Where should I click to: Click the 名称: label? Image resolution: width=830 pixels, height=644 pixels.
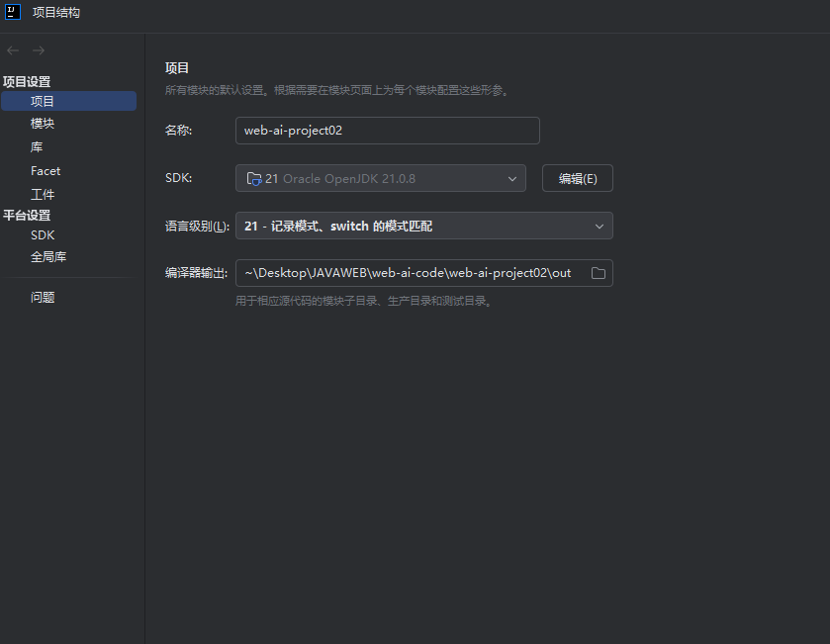point(178,131)
